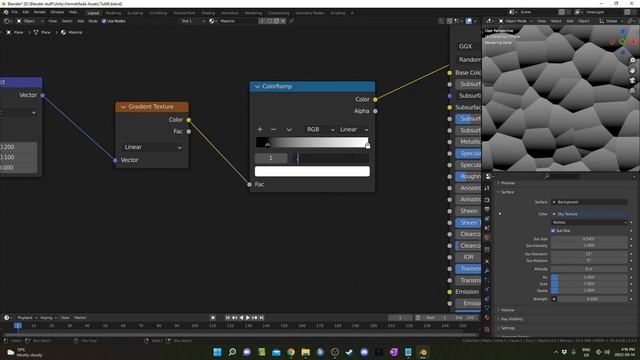Screen dimensions: 640x360
Task: Open the Nishita sky type dropdown
Action: tap(589, 222)
